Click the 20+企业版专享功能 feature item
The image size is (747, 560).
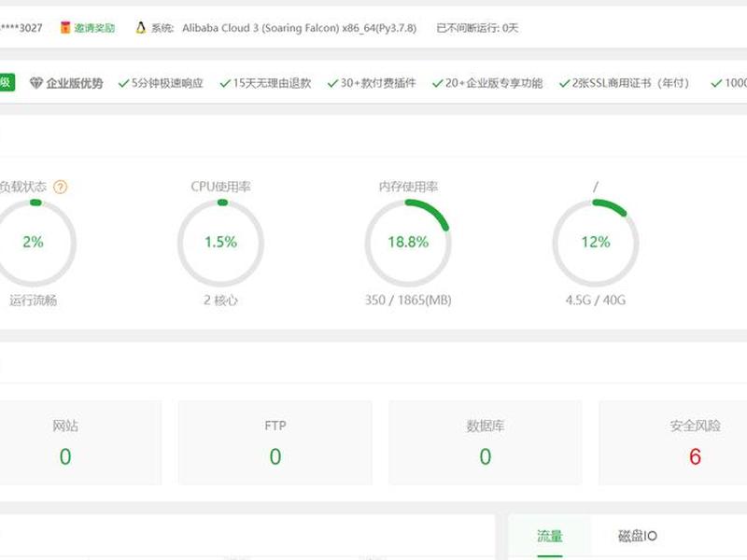click(x=487, y=83)
